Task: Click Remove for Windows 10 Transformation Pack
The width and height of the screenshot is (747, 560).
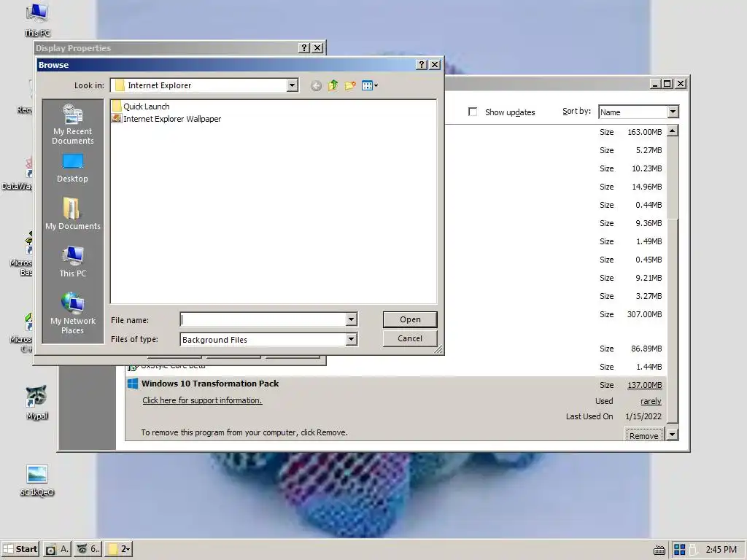Action: tap(643, 435)
